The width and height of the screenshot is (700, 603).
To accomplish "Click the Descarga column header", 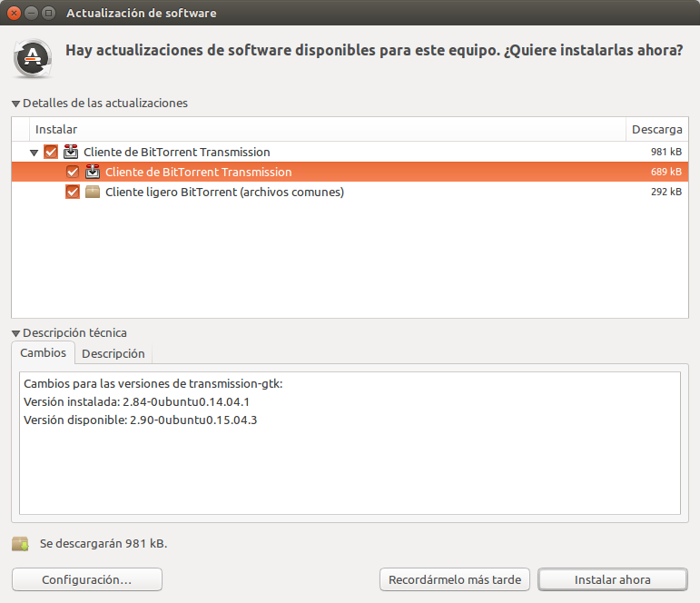I will pos(656,130).
